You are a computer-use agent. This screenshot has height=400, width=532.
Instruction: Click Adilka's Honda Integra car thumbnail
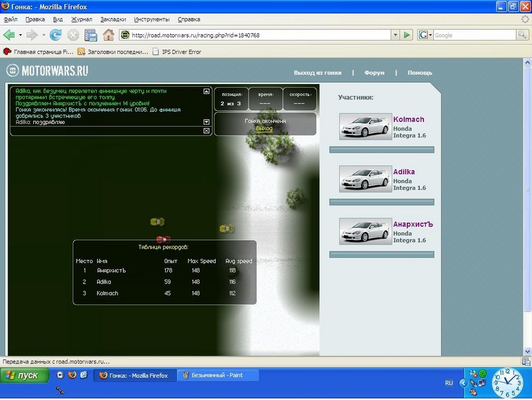[x=366, y=179]
